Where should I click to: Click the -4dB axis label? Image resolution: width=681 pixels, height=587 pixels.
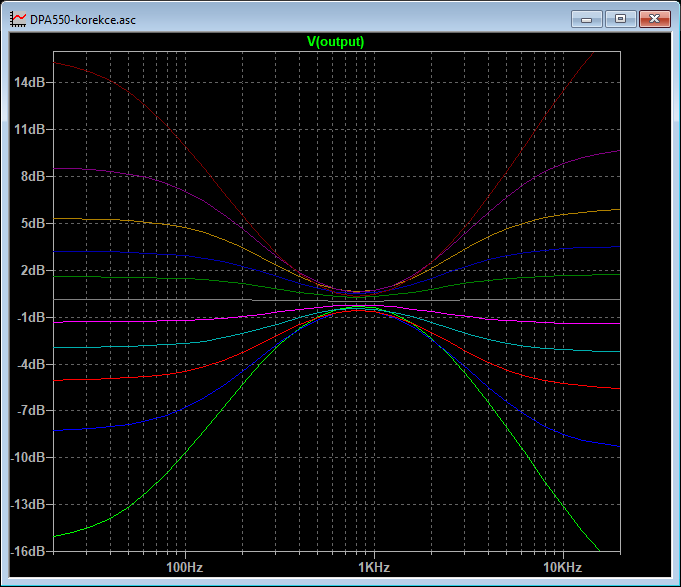coord(31,364)
